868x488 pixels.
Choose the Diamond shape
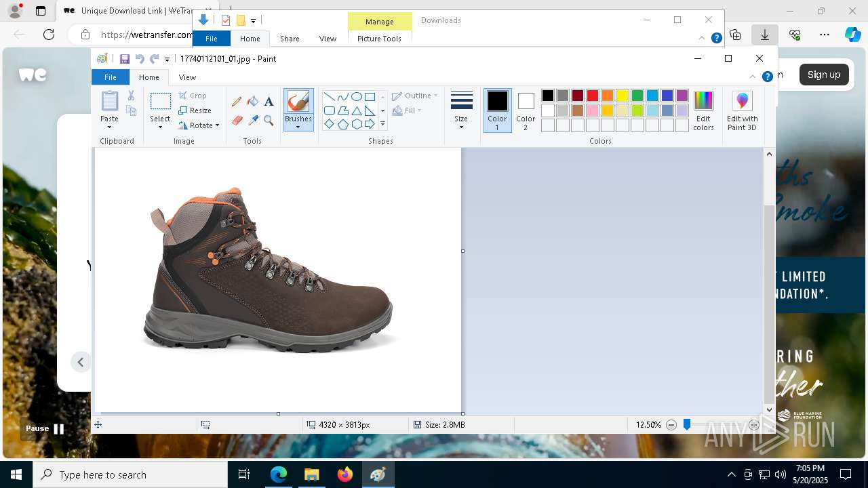point(329,124)
